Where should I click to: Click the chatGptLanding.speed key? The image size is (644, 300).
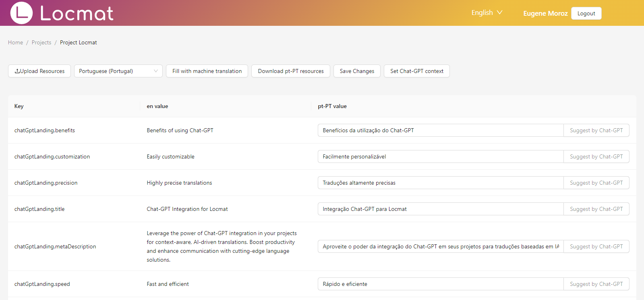42,284
